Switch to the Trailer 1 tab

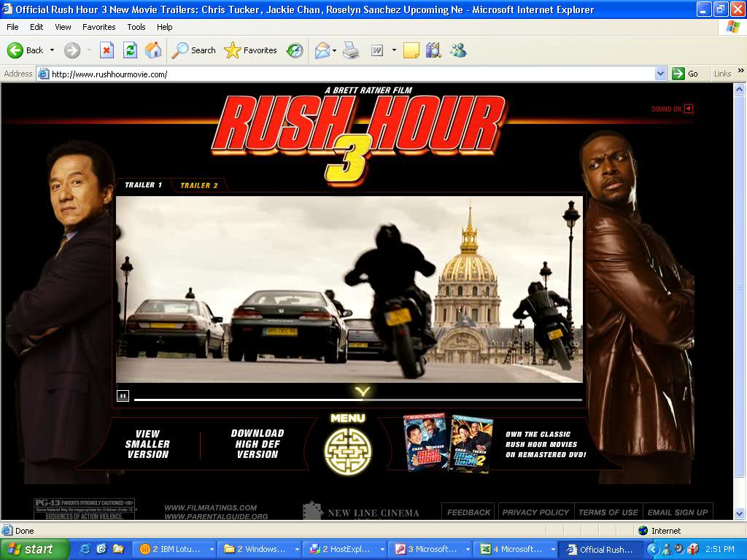pos(144,184)
